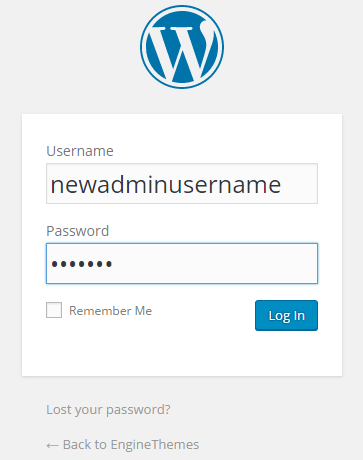Screen dimensions: 363x460
Task: Focus the Password input field
Action: click(182, 264)
